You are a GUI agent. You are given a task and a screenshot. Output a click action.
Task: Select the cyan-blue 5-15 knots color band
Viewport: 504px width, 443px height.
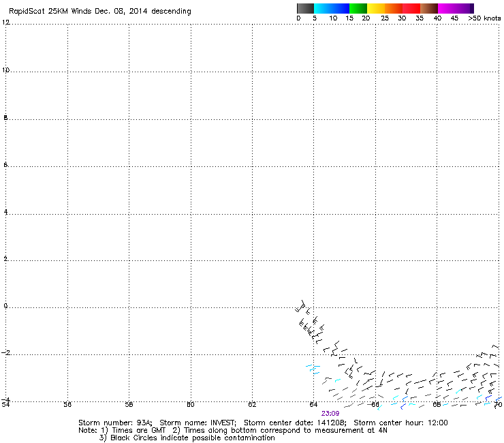tap(332, 8)
